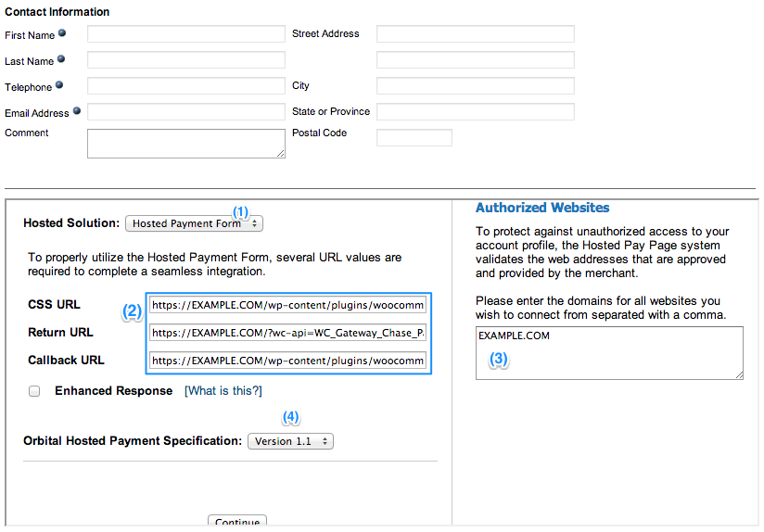Click the Email Address input field

(186, 111)
